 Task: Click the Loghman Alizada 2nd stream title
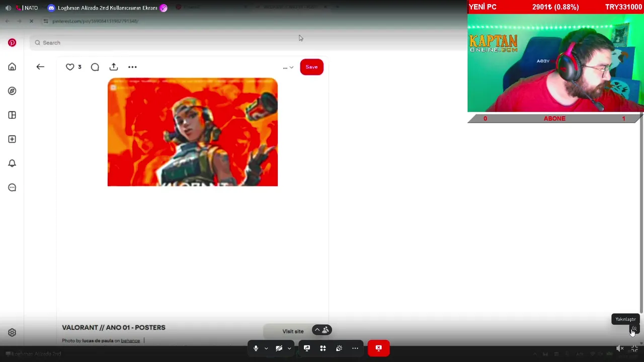tap(108, 8)
